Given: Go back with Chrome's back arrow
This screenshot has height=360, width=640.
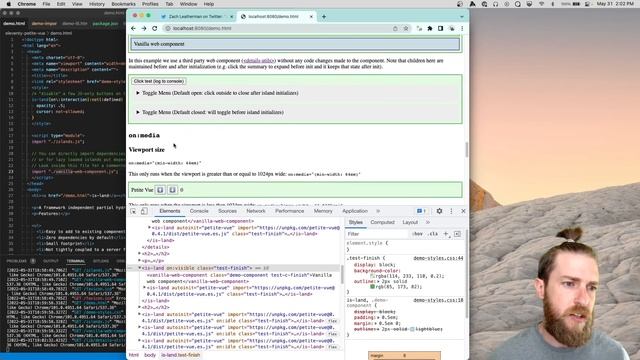Looking at the screenshot, I should click(133, 29).
